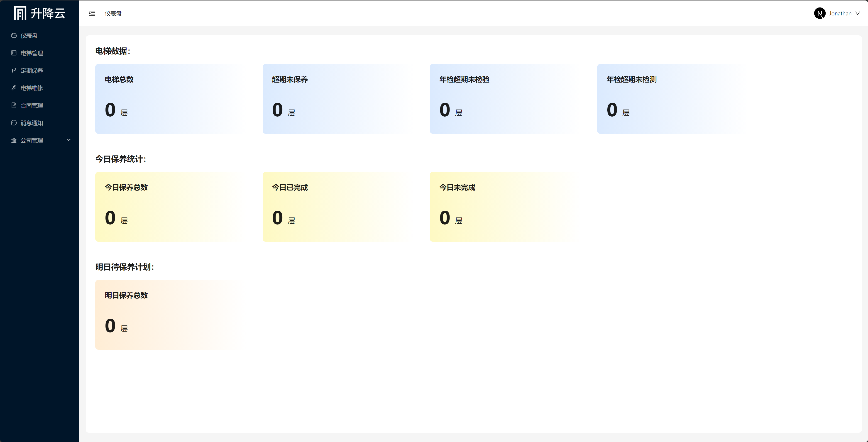Screen dimensions: 868x442
Task: Select the 消息通知 menu entry
Action: click(32, 123)
